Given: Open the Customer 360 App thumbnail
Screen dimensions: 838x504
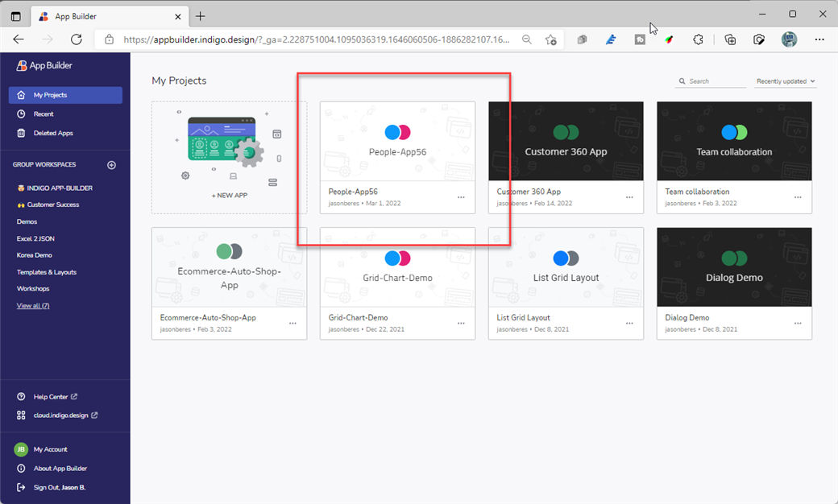Looking at the screenshot, I should tap(566, 141).
